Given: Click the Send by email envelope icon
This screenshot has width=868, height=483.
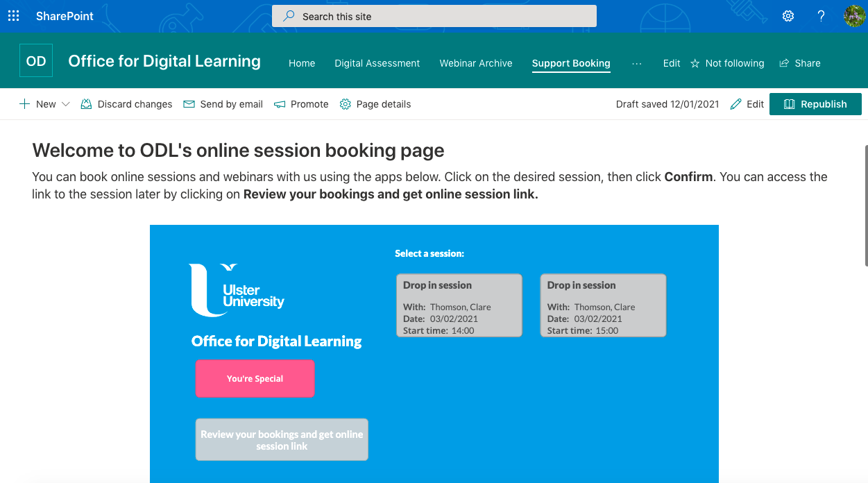Looking at the screenshot, I should point(189,104).
